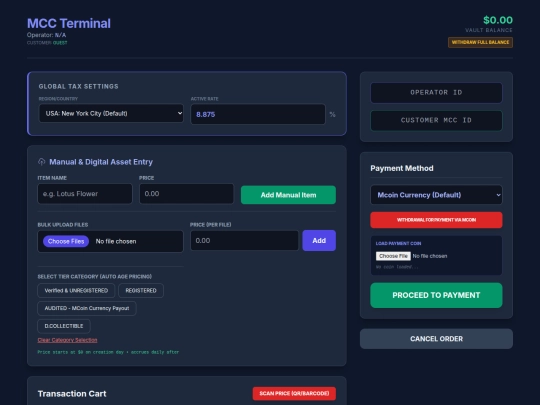
Task: Click the Active Rate tax field
Action: [258, 114]
